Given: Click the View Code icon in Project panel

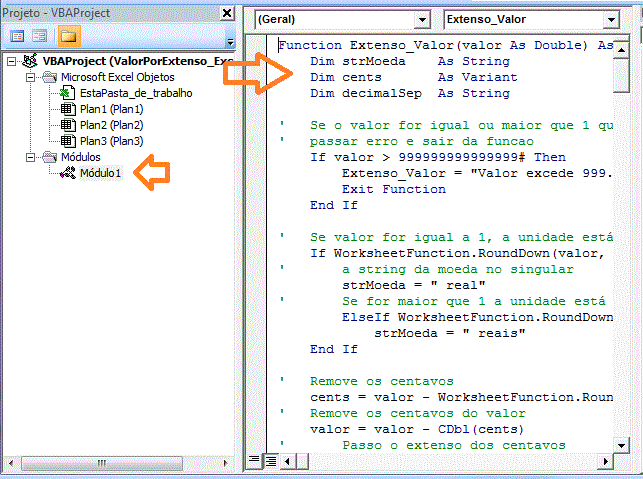Looking at the screenshot, I should click(17, 36).
